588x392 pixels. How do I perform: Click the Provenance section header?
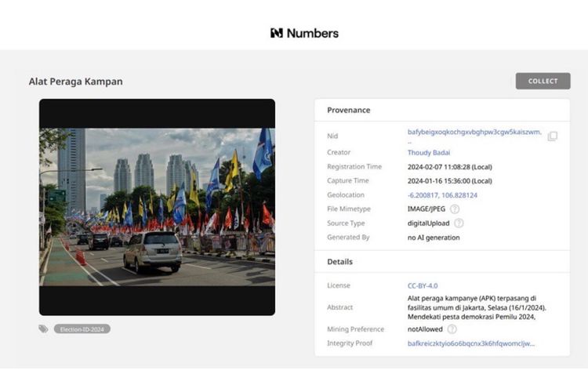point(349,111)
